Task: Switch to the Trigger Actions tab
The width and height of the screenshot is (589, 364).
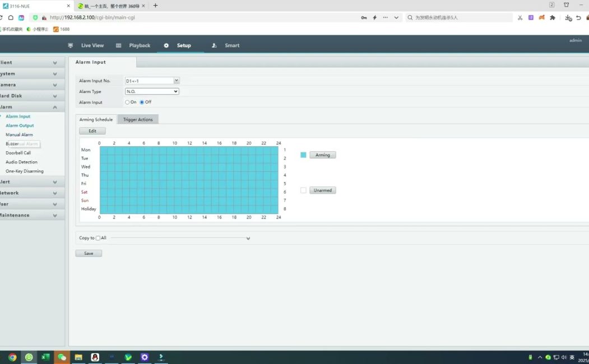Action: point(138,119)
